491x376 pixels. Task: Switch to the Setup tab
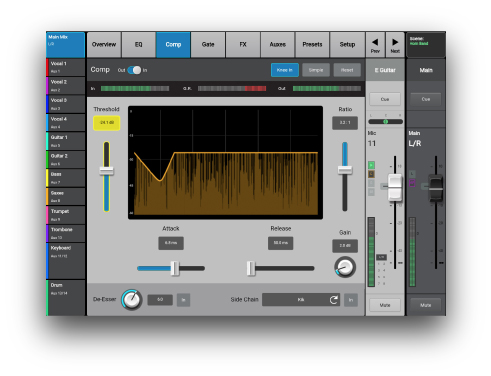(347, 45)
